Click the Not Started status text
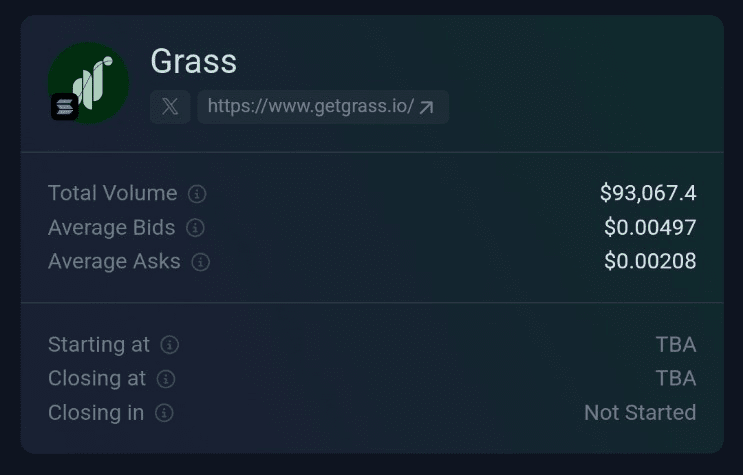 coord(640,412)
